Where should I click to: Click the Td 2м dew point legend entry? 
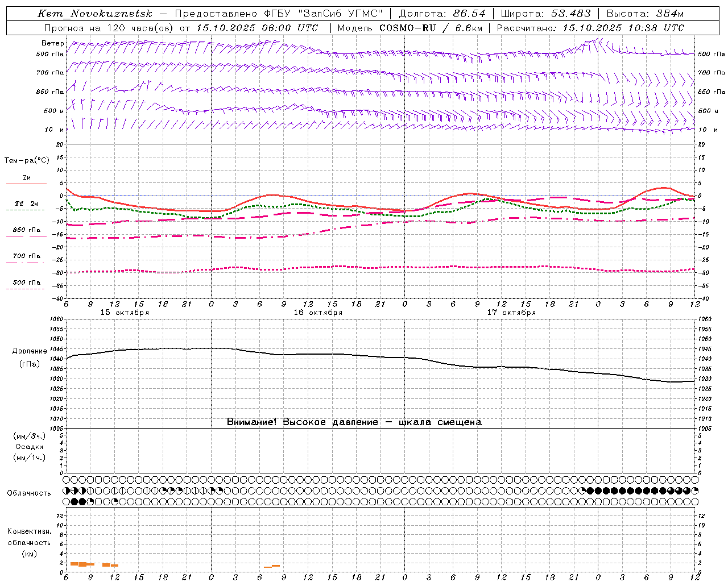pos(27,203)
